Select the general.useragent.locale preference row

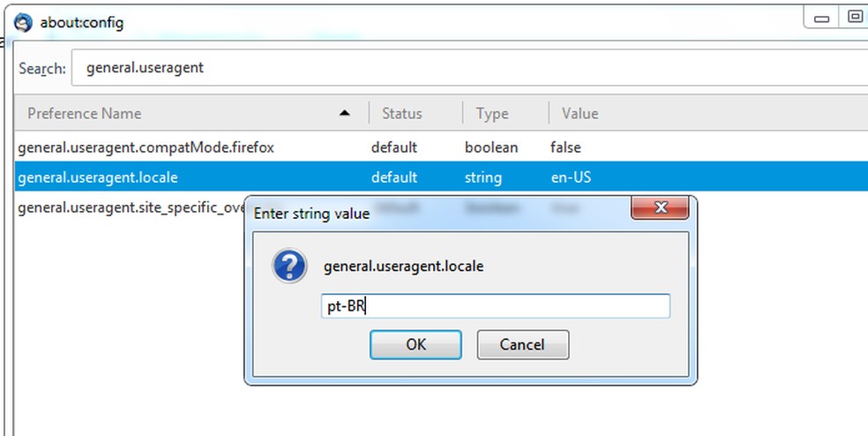(x=97, y=177)
